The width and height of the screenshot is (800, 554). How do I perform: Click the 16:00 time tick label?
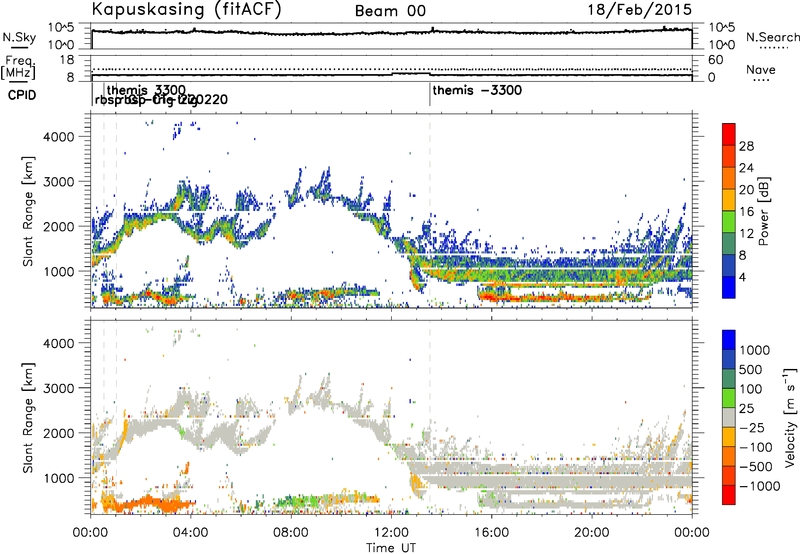click(491, 533)
